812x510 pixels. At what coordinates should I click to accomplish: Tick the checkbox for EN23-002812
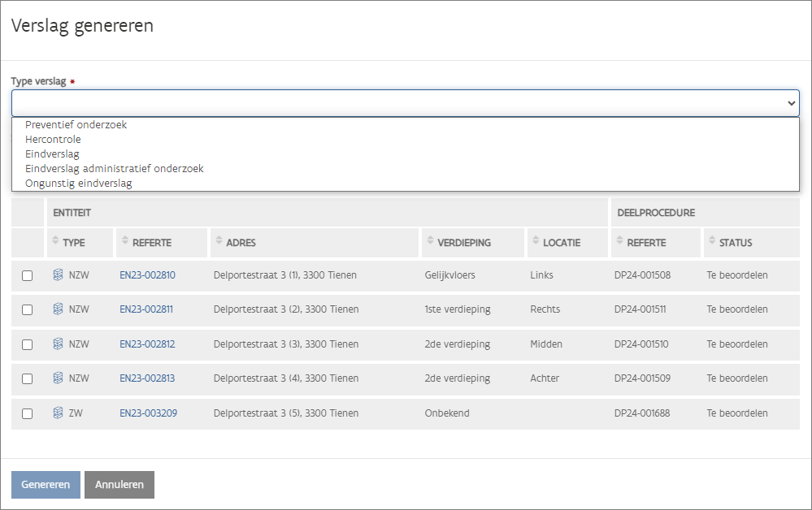pyautogui.click(x=27, y=344)
